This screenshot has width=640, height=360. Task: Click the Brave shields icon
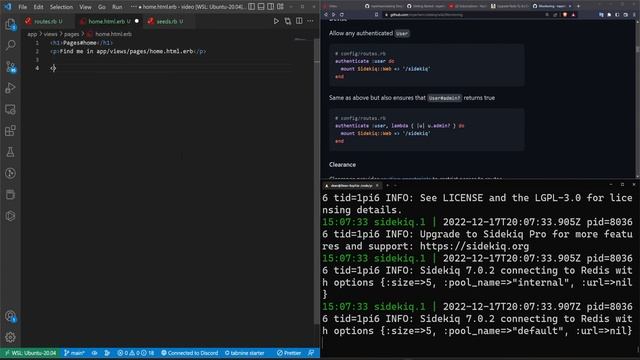(x=565, y=15)
